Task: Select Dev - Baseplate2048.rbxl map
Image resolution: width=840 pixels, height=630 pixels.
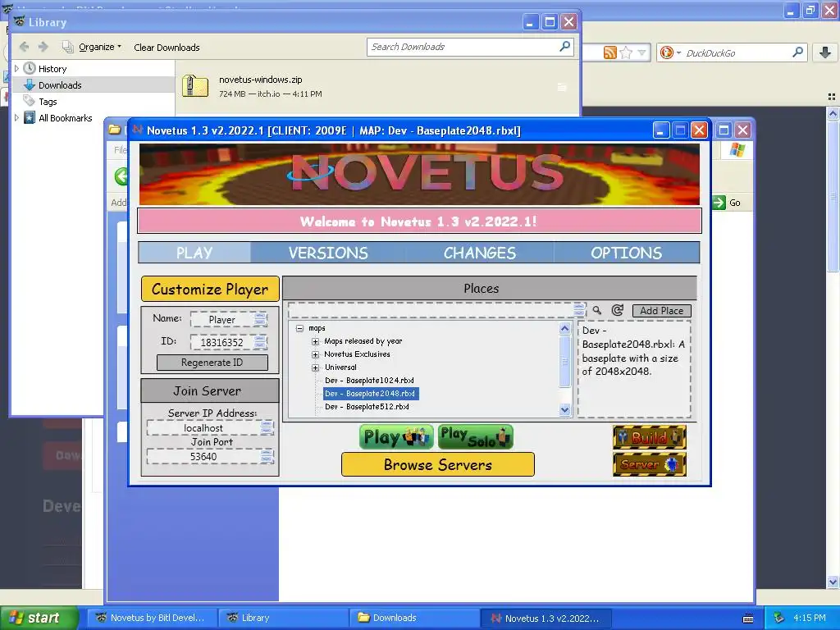Action: [x=370, y=394]
